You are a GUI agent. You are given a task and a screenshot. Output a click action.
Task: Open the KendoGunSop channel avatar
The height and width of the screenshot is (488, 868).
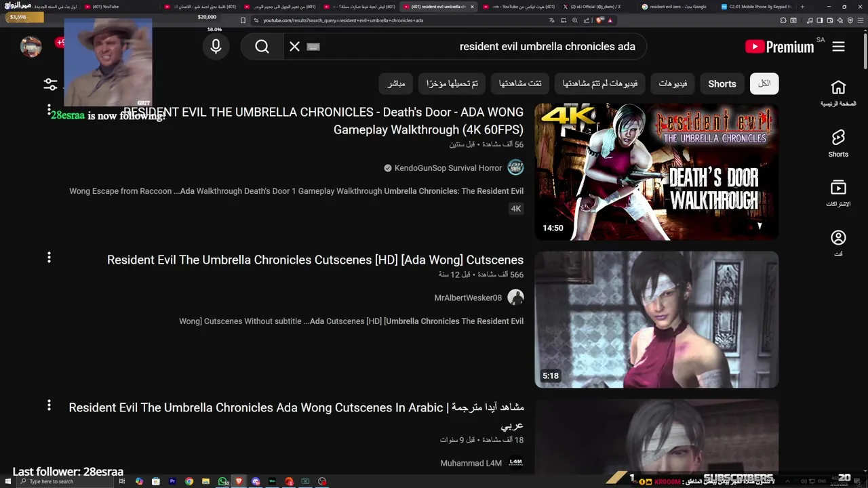(515, 167)
